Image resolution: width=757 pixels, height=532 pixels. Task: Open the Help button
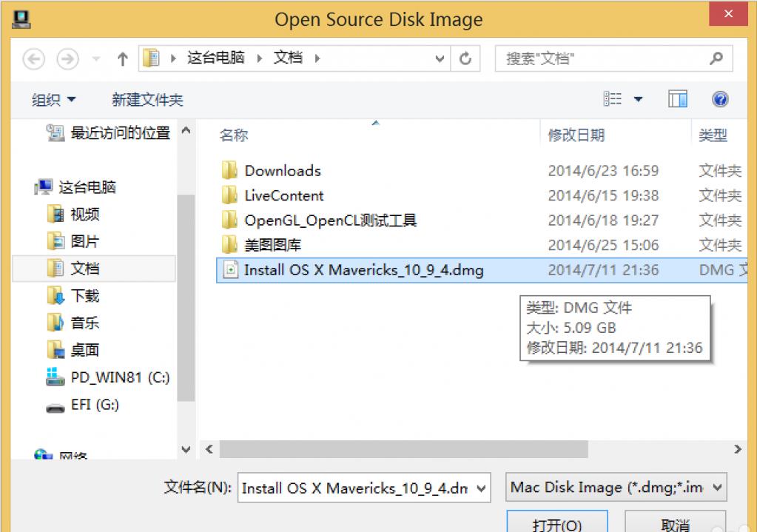click(x=720, y=99)
